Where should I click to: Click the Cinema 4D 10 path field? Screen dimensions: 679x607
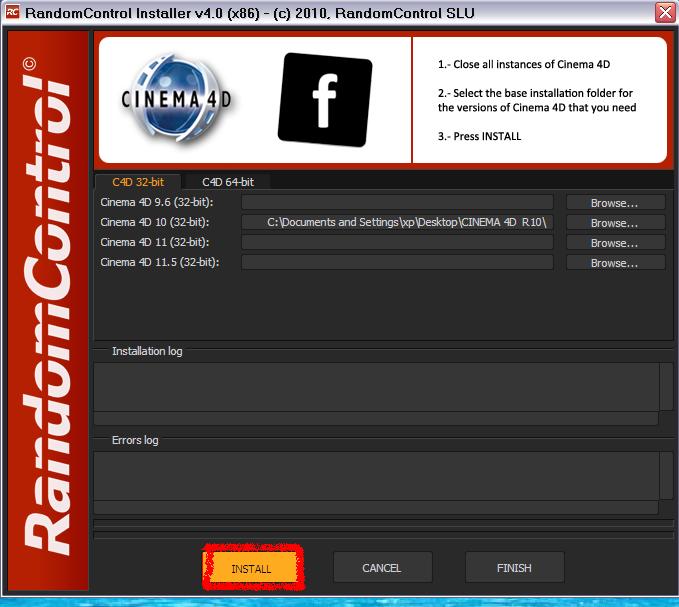click(397, 222)
